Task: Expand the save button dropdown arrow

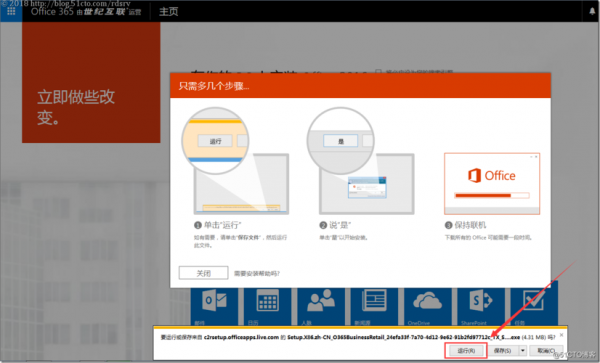Action: 523,350
